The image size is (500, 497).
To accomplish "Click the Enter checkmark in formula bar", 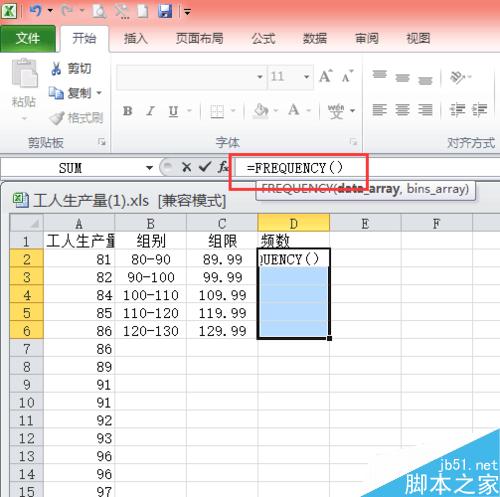I will click(204, 167).
